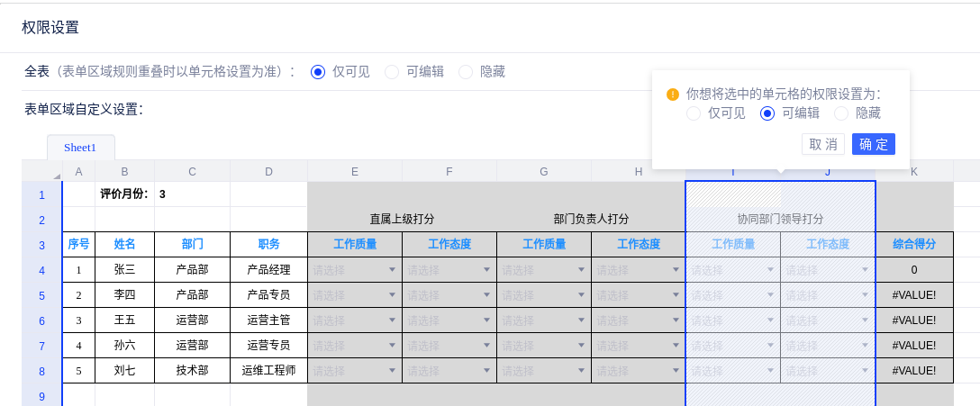
Task: Click the orange warning icon in popup
Action: point(672,94)
